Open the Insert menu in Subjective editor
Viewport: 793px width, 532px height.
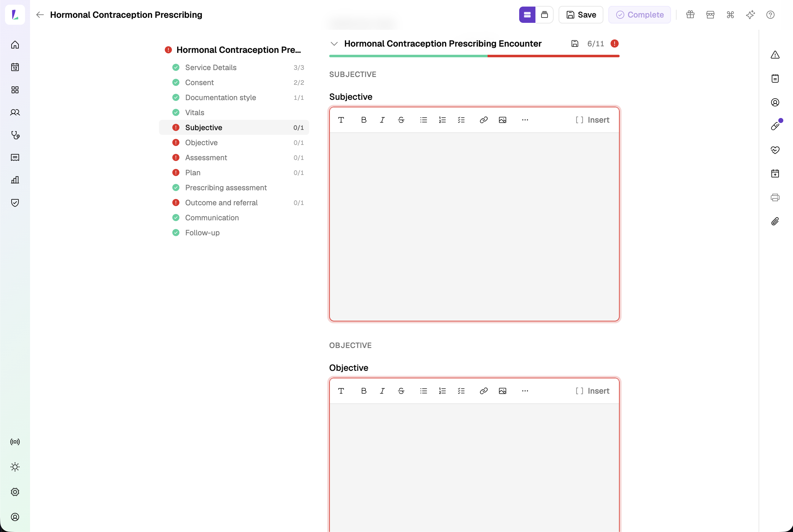tap(592, 120)
